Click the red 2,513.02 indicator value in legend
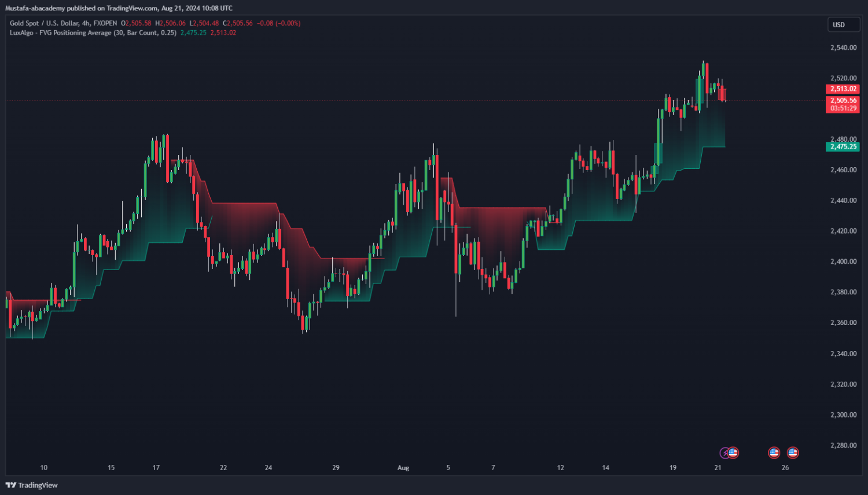This screenshot has width=868, height=495. 223,33
